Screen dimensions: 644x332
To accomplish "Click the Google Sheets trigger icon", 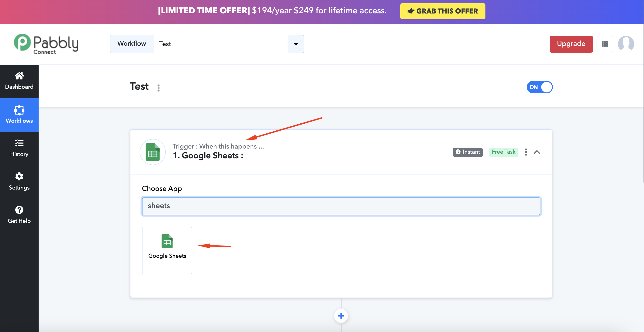I will click(x=153, y=152).
